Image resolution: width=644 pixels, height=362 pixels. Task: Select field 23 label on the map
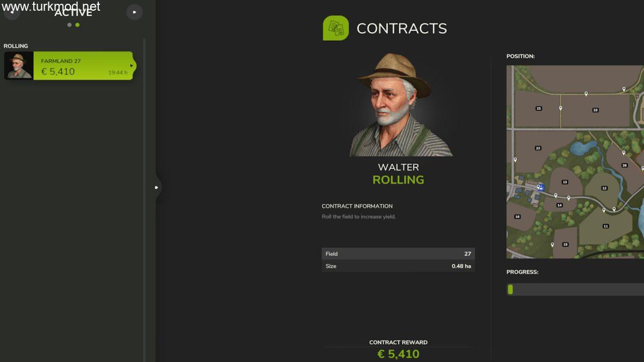tap(538, 108)
